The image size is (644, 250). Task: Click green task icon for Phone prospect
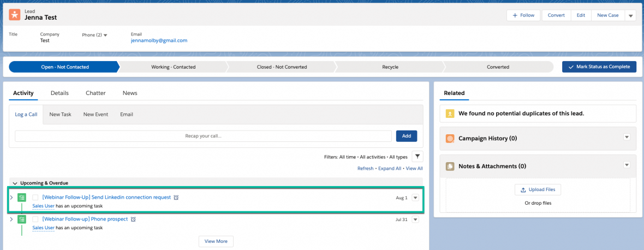[x=22, y=219]
